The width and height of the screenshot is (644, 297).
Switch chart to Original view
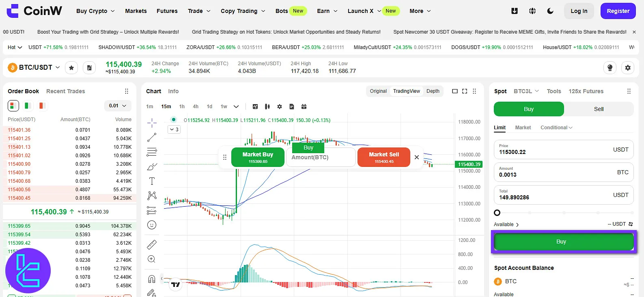(x=378, y=91)
